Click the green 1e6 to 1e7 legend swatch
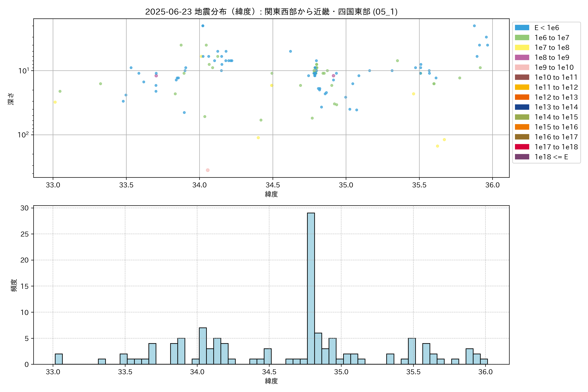Viewport: 588px width, 392px height. 522,38
